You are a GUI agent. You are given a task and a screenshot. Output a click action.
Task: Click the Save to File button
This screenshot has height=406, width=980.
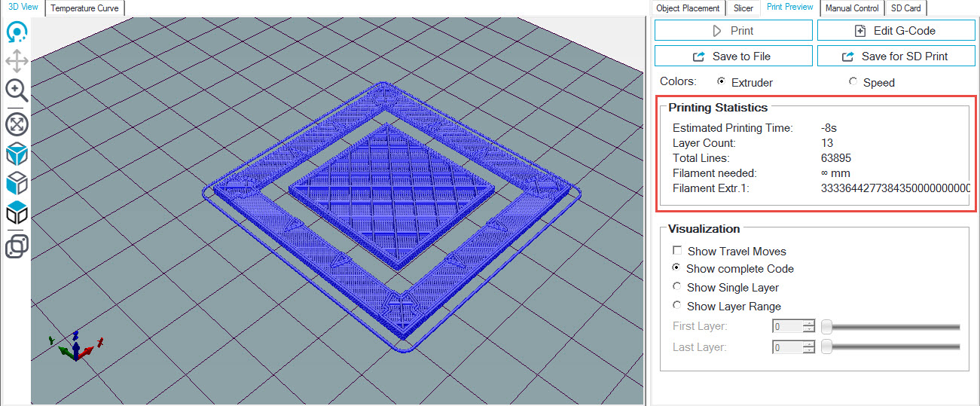click(734, 56)
